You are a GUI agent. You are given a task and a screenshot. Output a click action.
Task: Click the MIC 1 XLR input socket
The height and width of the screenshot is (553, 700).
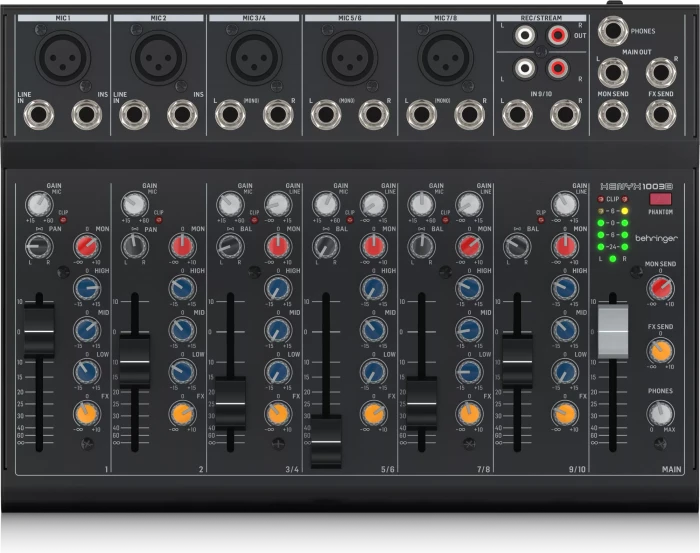(x=63, y=58)
